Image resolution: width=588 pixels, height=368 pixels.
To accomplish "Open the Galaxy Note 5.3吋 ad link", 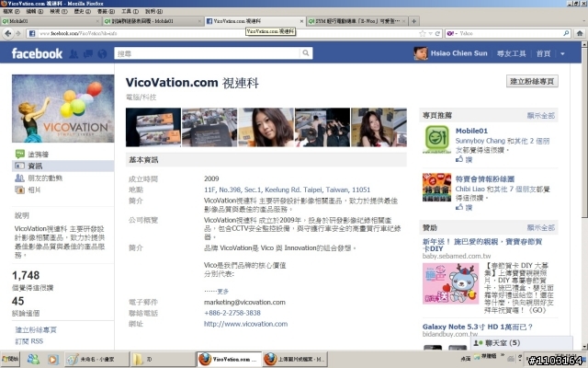I will (x=478, y=327).
